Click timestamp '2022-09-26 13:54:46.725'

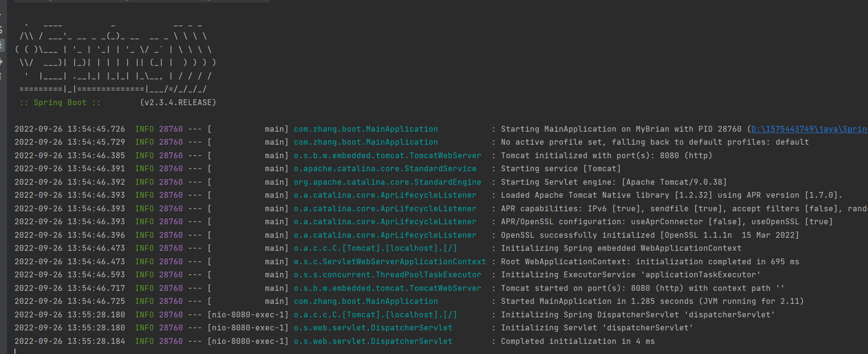point(70,301)
